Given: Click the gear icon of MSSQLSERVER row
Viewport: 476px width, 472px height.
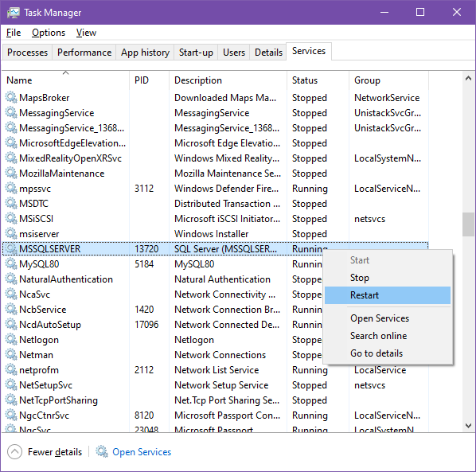Looking at the screenshot, I should pos(11,248).
